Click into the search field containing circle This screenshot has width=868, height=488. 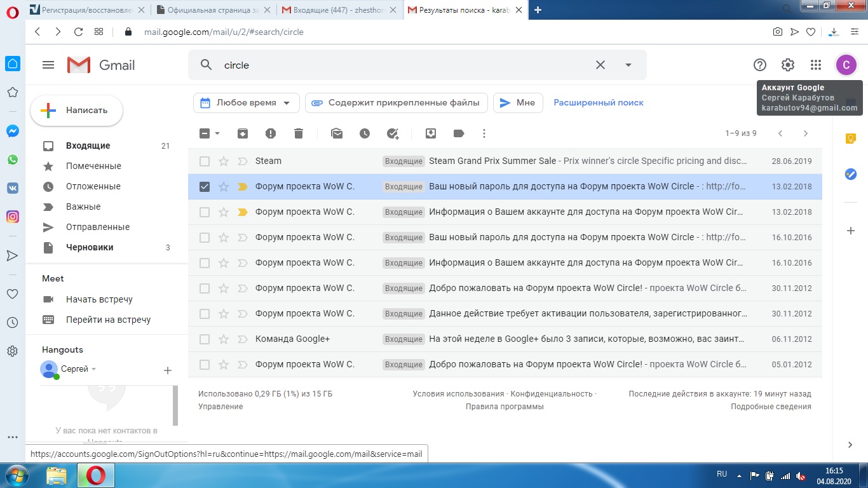point(400,65)
